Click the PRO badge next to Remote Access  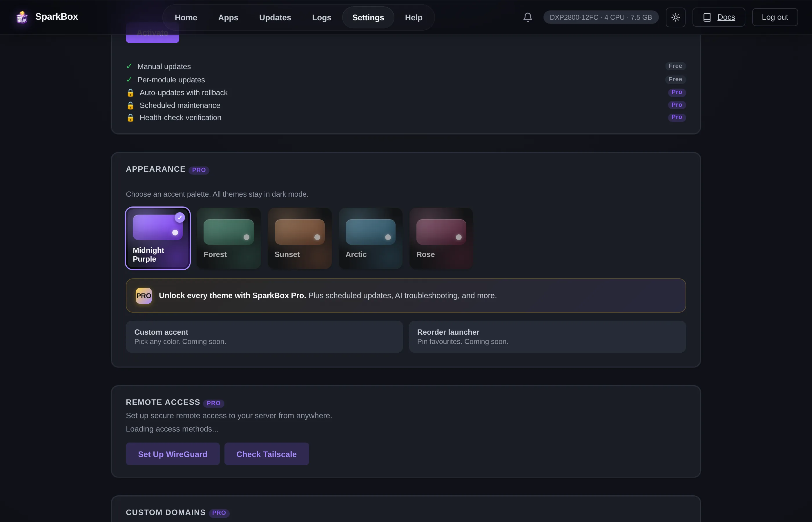(213, 403)
